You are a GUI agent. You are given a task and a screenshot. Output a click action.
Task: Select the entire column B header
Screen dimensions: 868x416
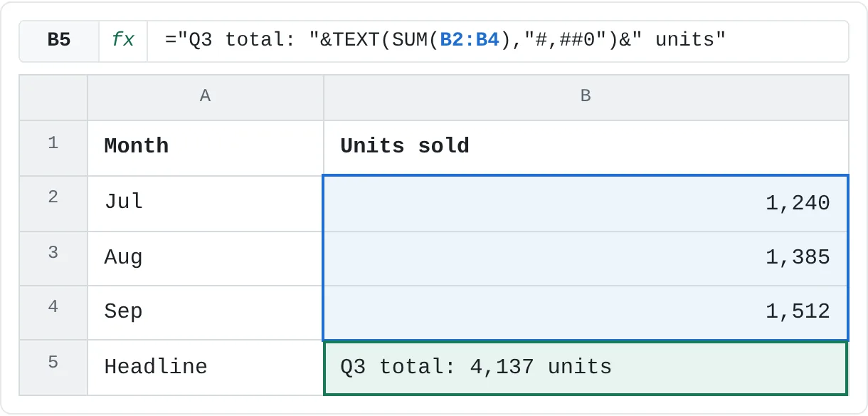click(x=586, y=98)
